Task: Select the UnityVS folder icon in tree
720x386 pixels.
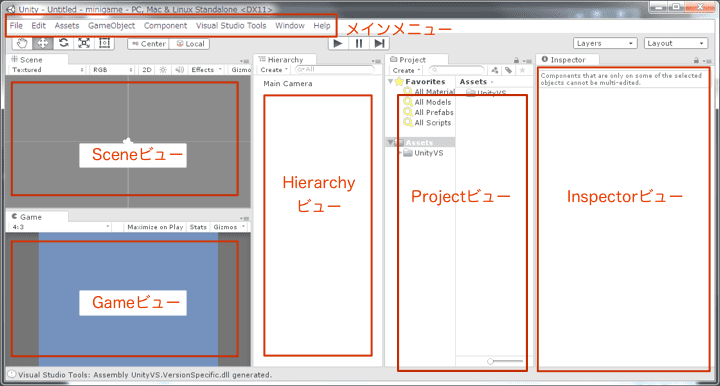Action: click(408, 153)
